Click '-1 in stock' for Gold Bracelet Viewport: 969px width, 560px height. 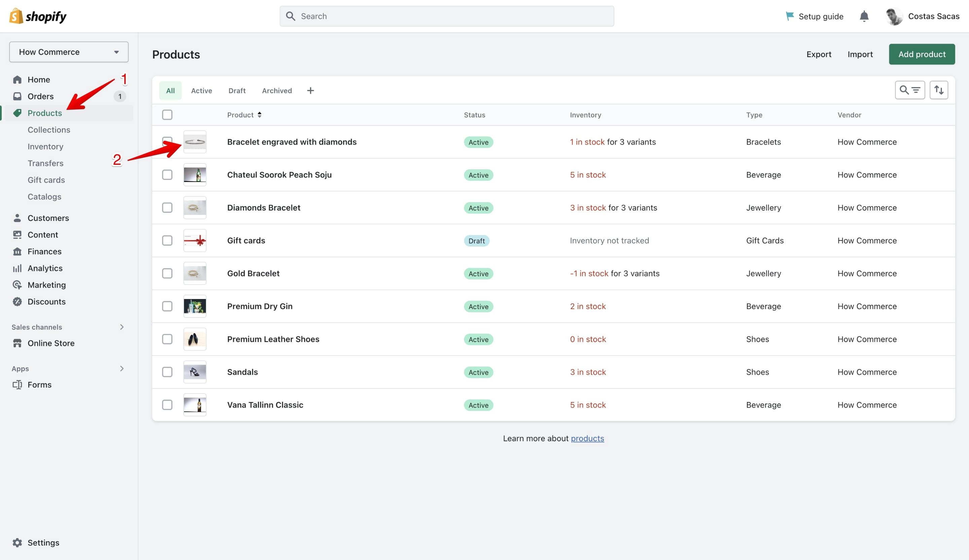589,273
